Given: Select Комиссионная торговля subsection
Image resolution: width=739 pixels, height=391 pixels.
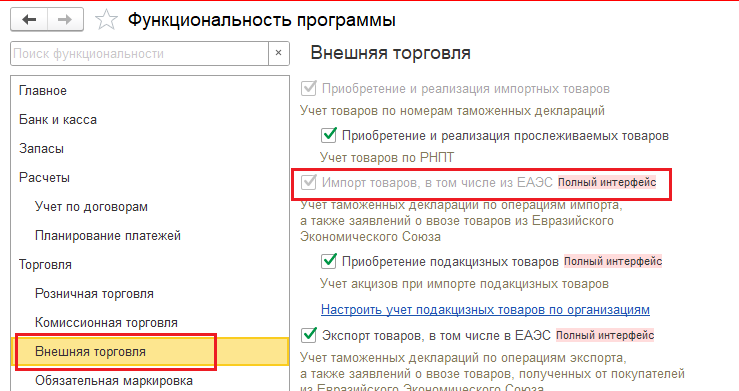Looking at the screenshot, I should tap(149, 323).
